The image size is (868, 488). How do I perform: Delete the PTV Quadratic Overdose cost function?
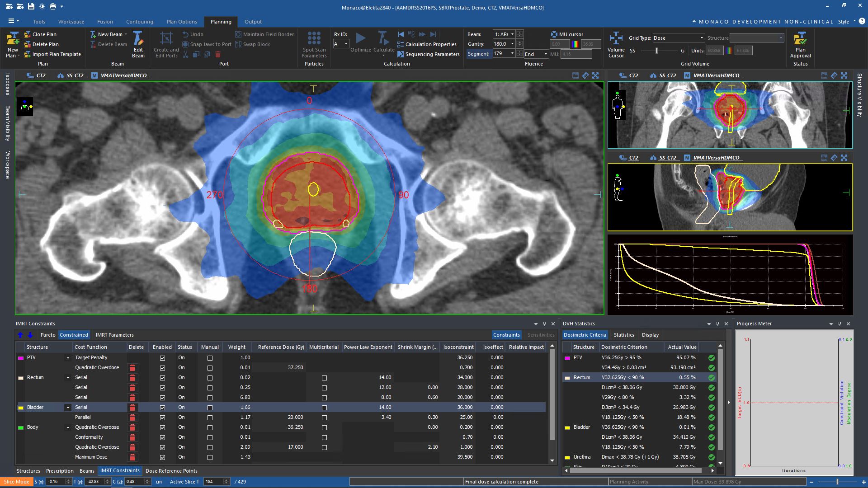[132, 368]
